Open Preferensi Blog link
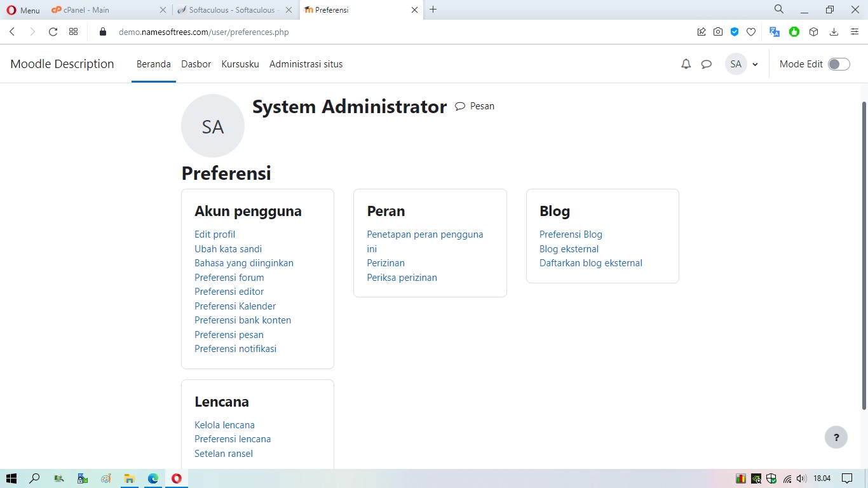Viewport: 868px width, 488px height. 571,234
